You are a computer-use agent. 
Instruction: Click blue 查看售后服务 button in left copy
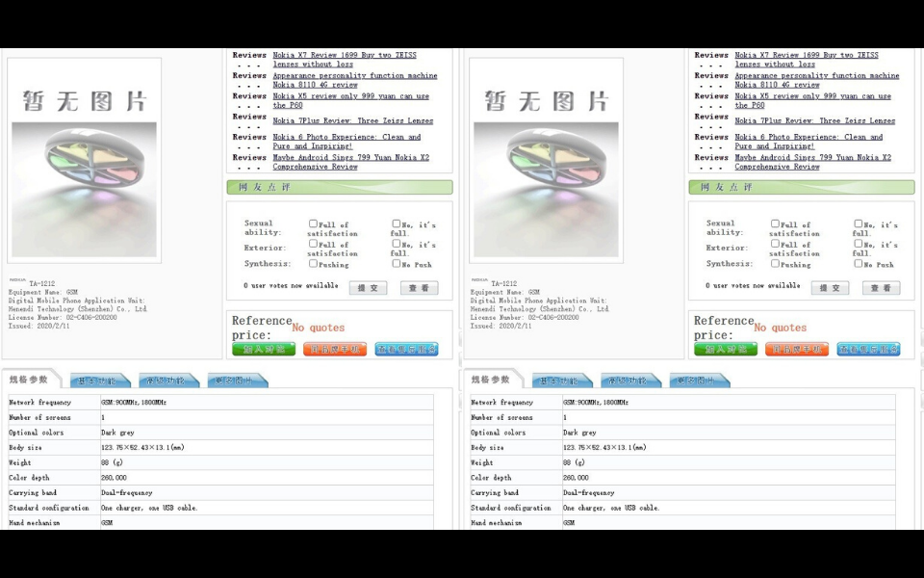tap(406, 349)
